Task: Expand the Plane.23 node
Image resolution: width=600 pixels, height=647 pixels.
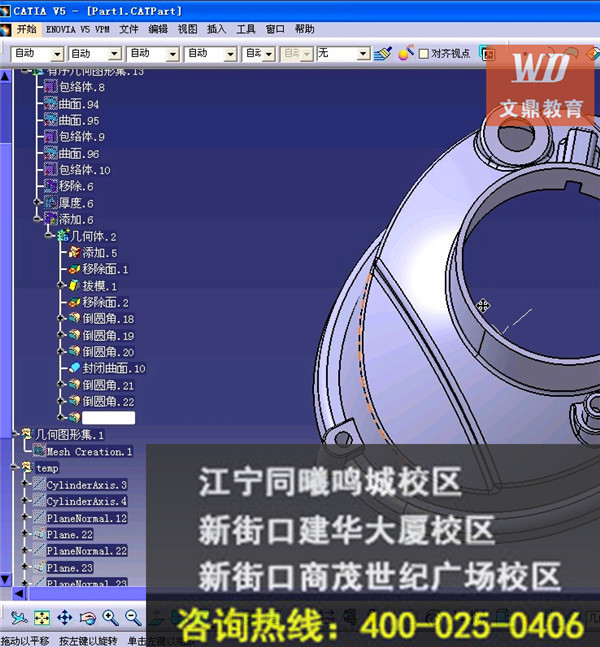Action: pyautogui.click(x=25, y=567)
